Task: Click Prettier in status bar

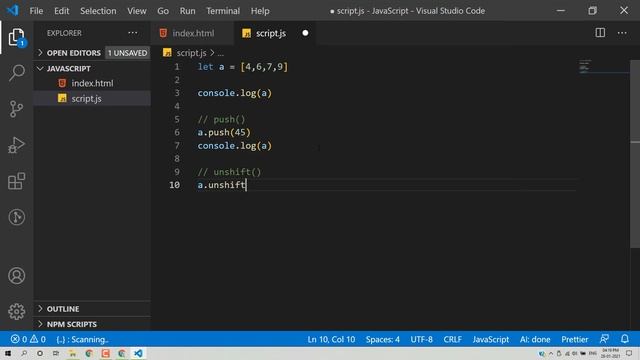Action: coord(574,339)
